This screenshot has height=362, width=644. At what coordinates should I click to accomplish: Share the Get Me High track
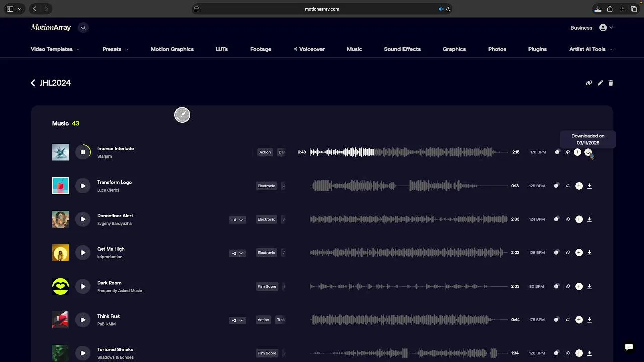coord(568,253)
